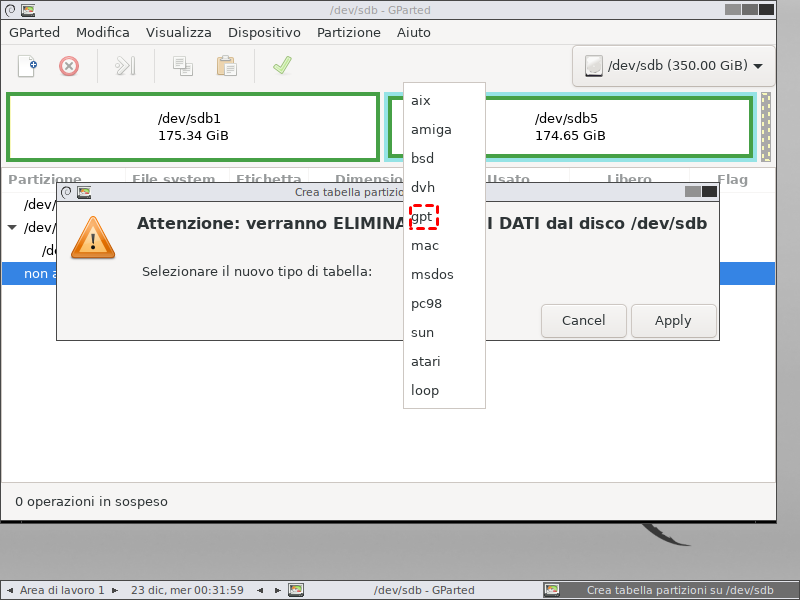Select pc98 partition table type

point(444,304)
